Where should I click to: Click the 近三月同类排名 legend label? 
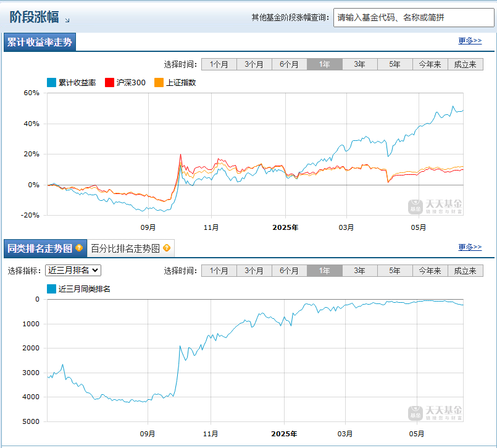pyautogui.click(x=85, y=289)
